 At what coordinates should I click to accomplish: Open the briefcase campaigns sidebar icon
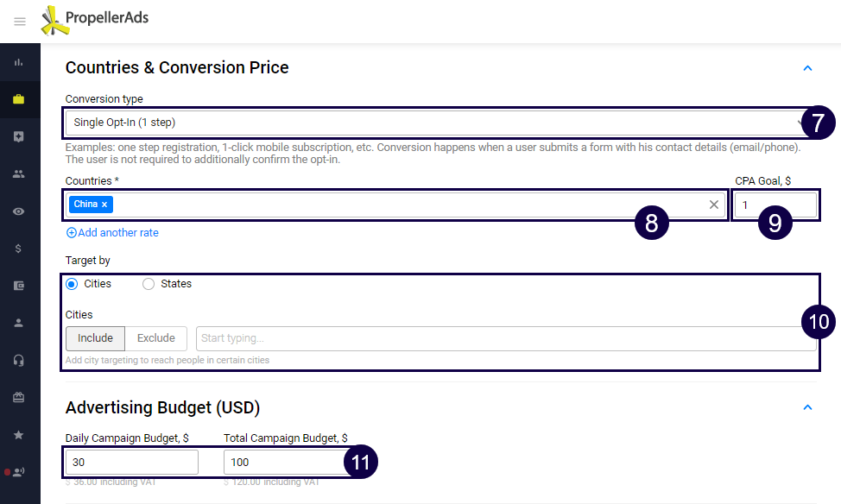[19, 99]
